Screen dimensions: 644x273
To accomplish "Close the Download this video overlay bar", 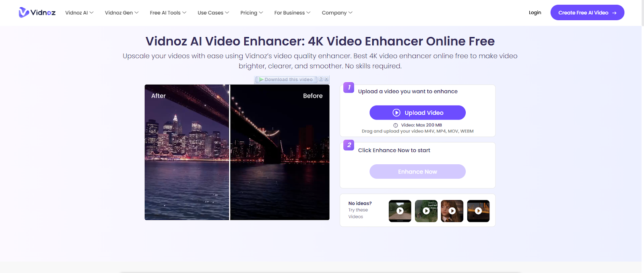I will point(326,79).
